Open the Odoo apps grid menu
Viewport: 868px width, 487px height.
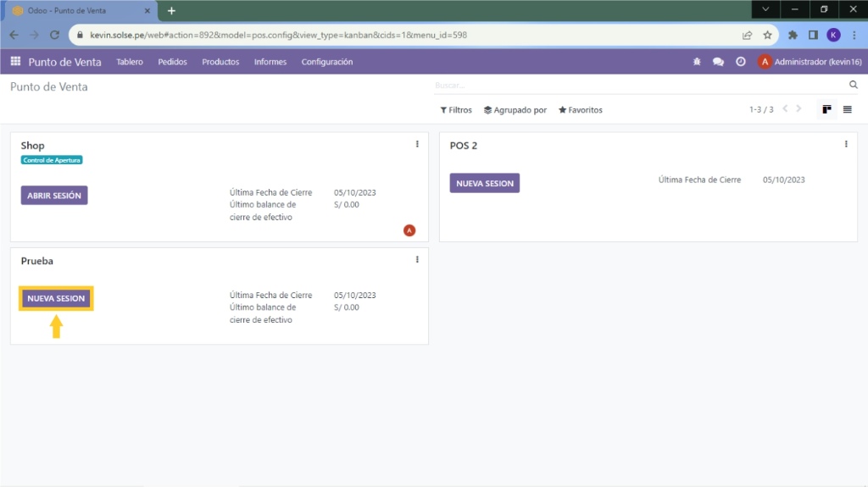point(15,62)
